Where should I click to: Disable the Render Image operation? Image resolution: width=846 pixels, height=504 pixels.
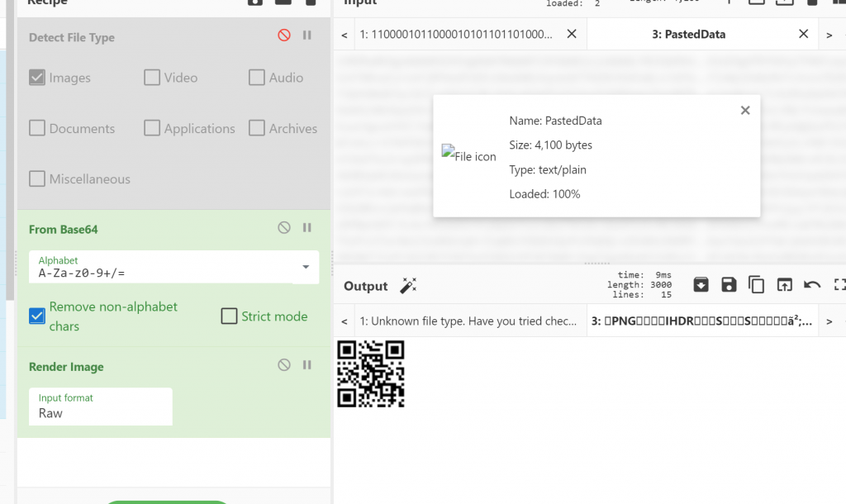point(284,365)
